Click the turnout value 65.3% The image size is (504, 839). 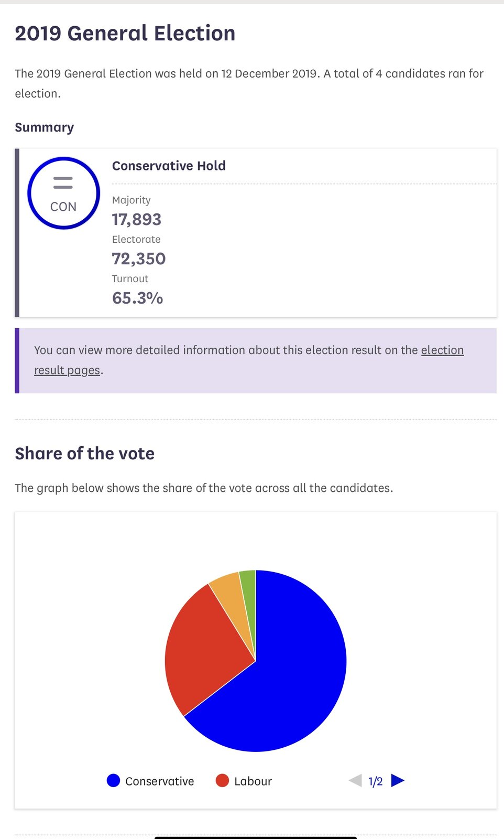tap(138, 298)
